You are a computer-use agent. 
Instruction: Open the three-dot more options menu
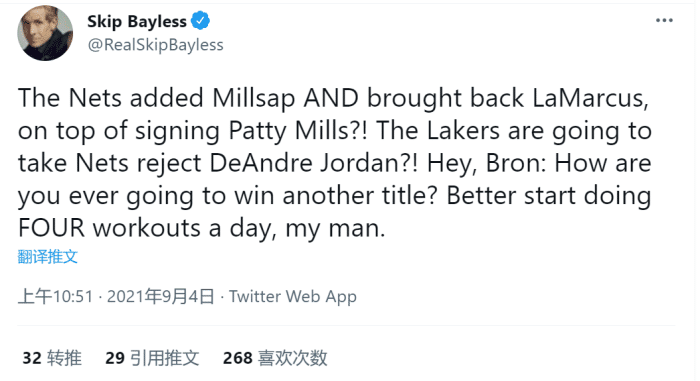pos(664,21)
